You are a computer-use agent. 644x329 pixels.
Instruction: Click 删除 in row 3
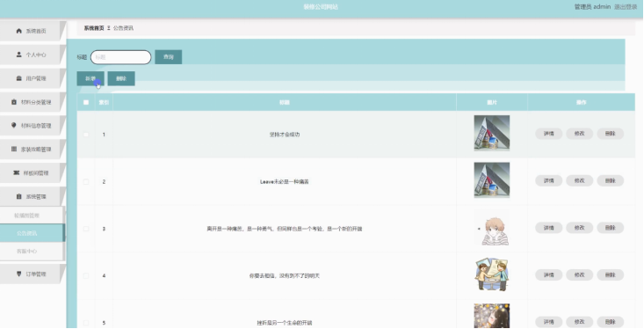point(610,228)
